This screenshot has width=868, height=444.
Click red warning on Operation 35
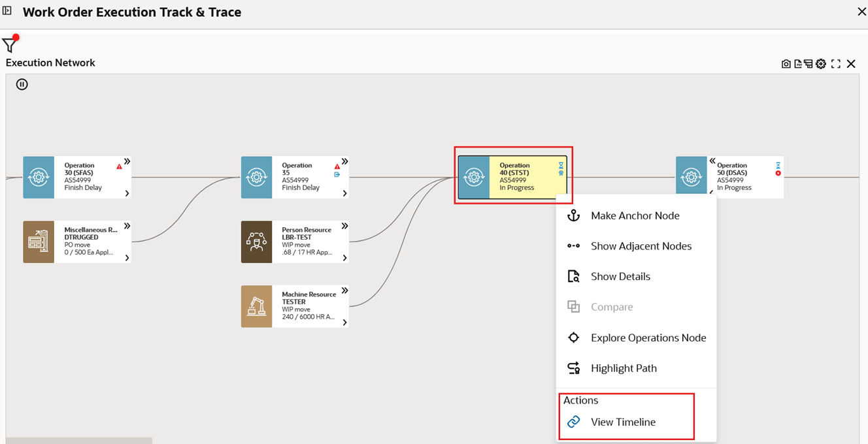point(337,166)
